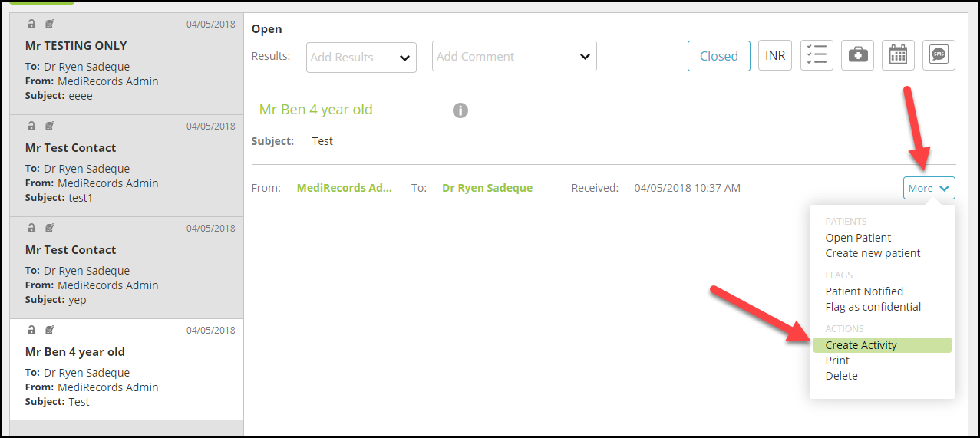Select the message with subject test1
Screen dimensions: 980x438
[x=127, y=166]
